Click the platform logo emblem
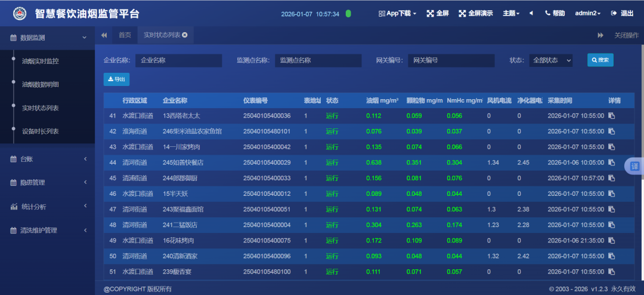Image resolution: width=644 pixels, height=295 pixels. 20,13
